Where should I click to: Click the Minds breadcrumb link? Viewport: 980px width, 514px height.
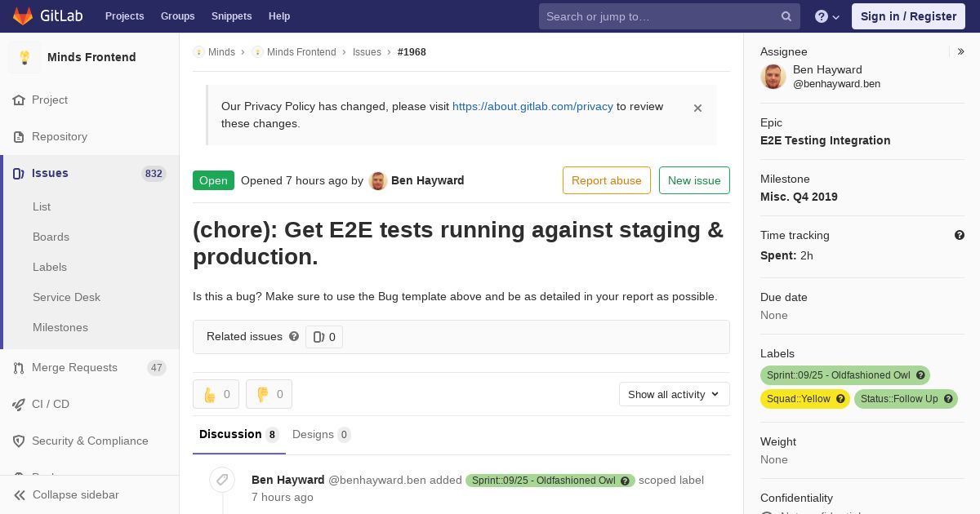click(x=221, y=51)
